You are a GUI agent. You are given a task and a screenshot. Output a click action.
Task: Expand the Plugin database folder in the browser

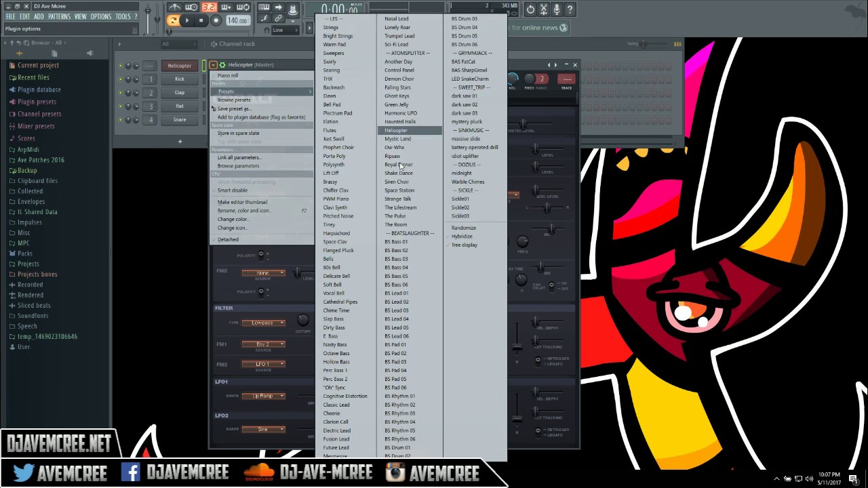[39, 89]
